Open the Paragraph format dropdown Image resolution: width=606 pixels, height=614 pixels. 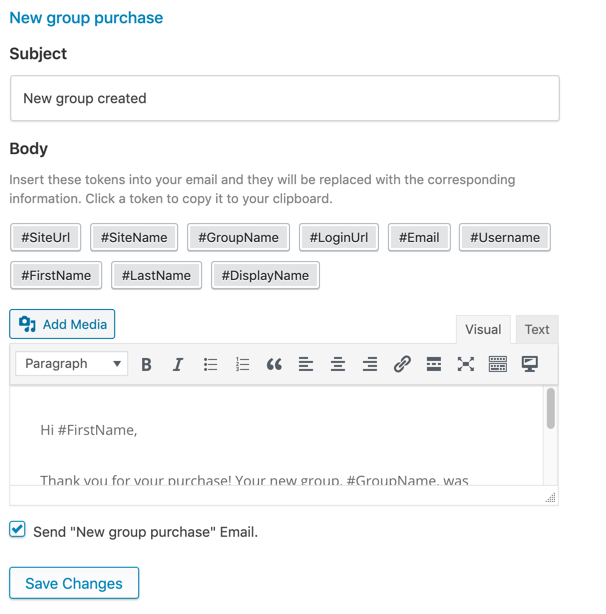72,364
